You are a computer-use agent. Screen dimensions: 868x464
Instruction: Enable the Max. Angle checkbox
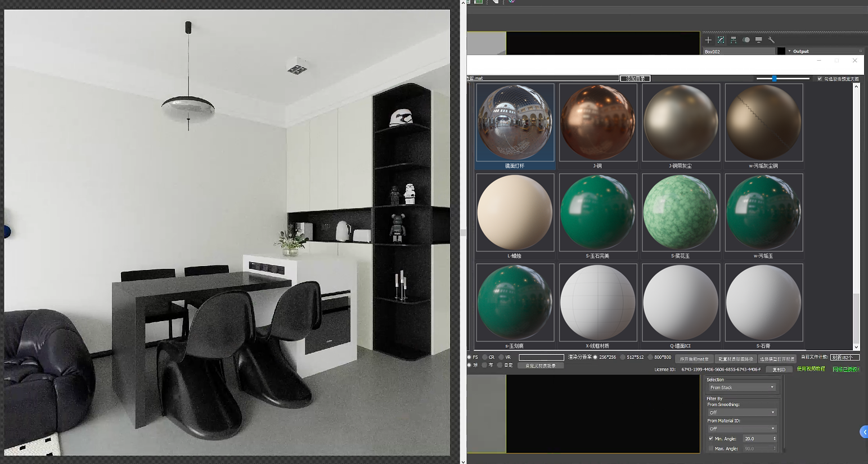[711, 449]
